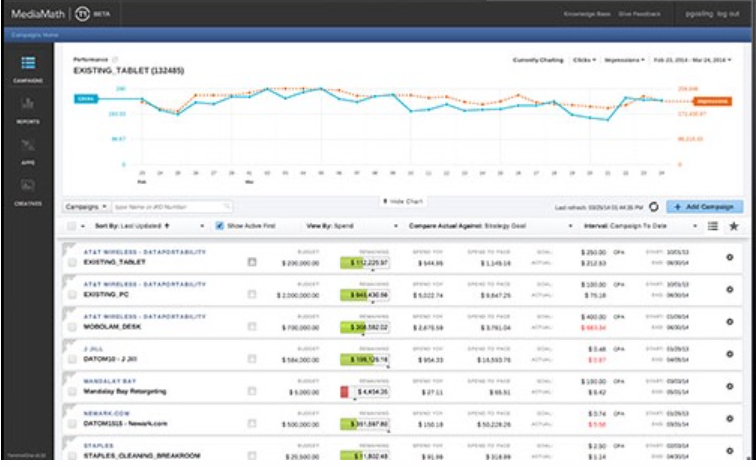Open the Impressions charting metric dropdown

click(624, 60)
